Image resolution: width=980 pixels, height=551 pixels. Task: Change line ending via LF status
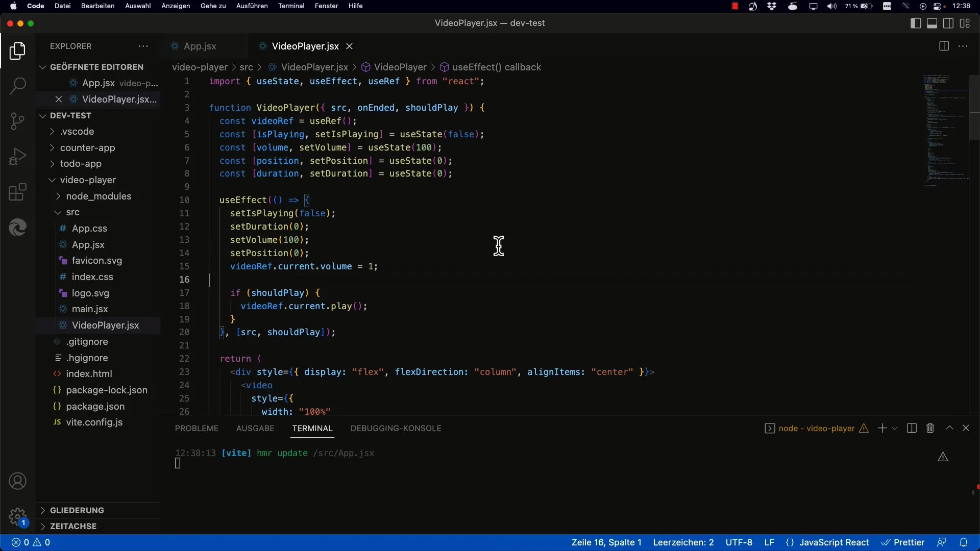click(x=770, y=542)
